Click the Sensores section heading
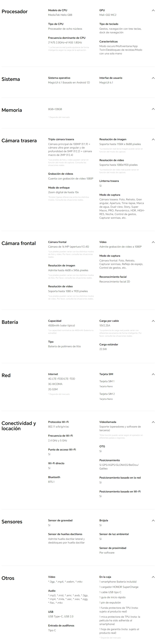Image resolution: width=158 pixels, height=644 pixels. (x=12, y=522)
